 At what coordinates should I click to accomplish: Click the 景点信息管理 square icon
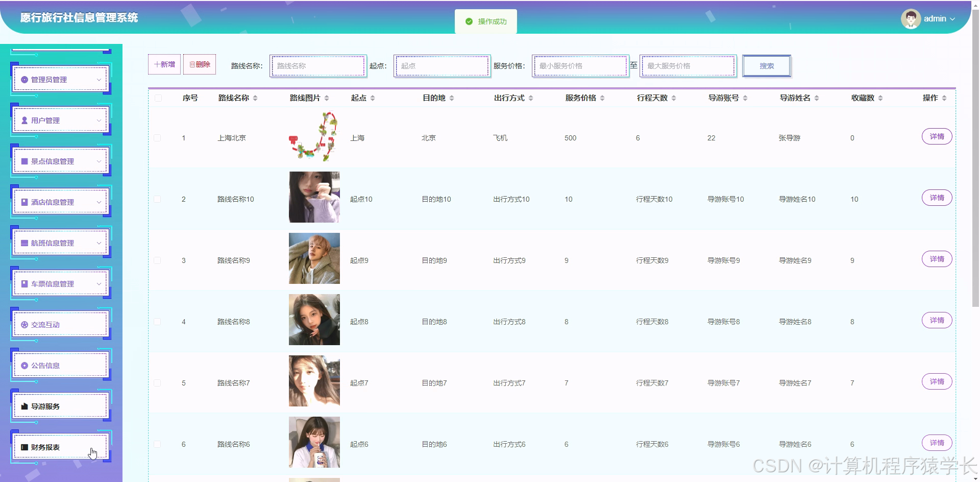(x=24, y=161)
